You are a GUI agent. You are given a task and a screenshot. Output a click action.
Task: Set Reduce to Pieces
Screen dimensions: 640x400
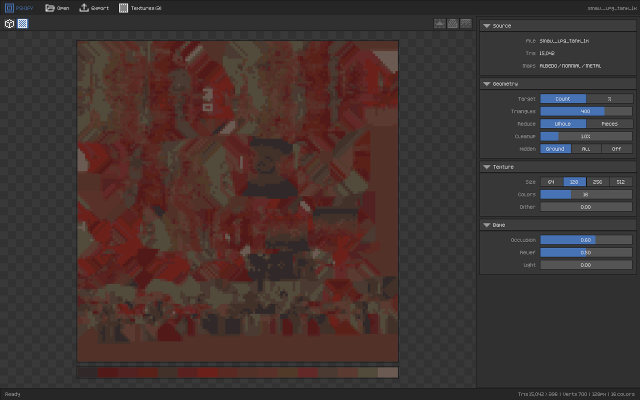609,124
